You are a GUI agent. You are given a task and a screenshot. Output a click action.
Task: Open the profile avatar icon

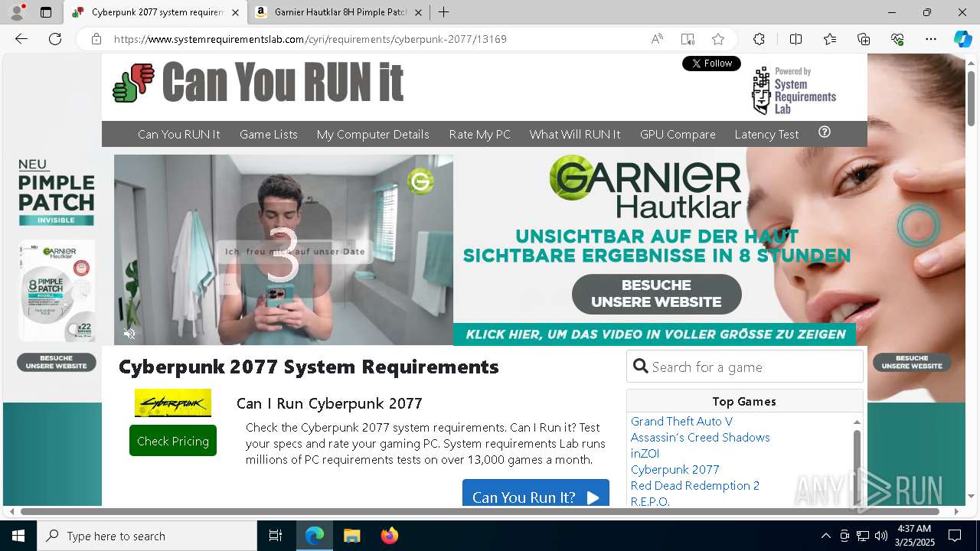click(17, 12)
